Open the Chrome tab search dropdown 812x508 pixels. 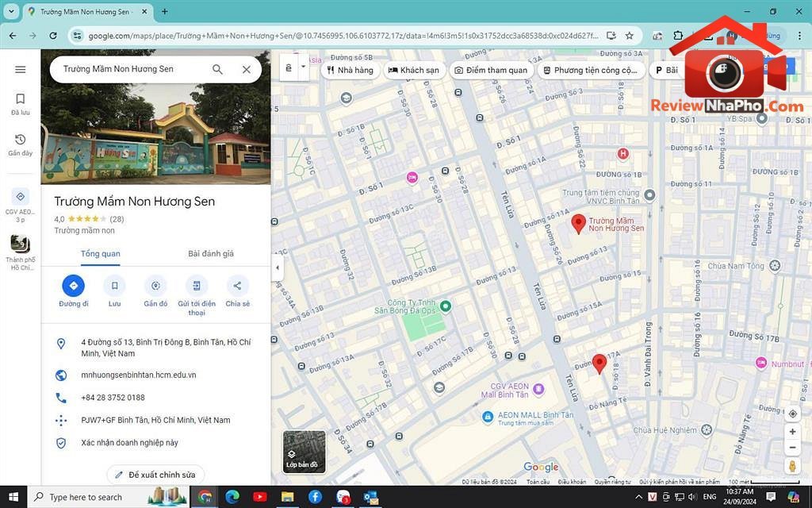[11, 11]
